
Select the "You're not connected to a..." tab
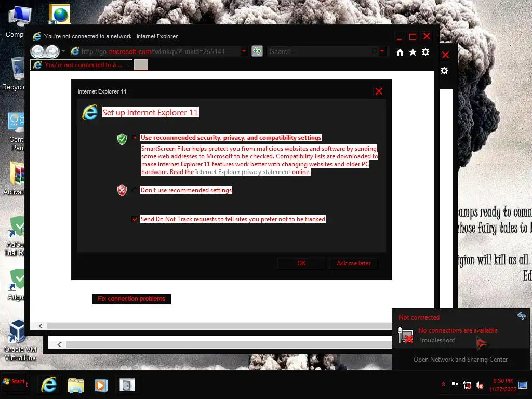82,65
